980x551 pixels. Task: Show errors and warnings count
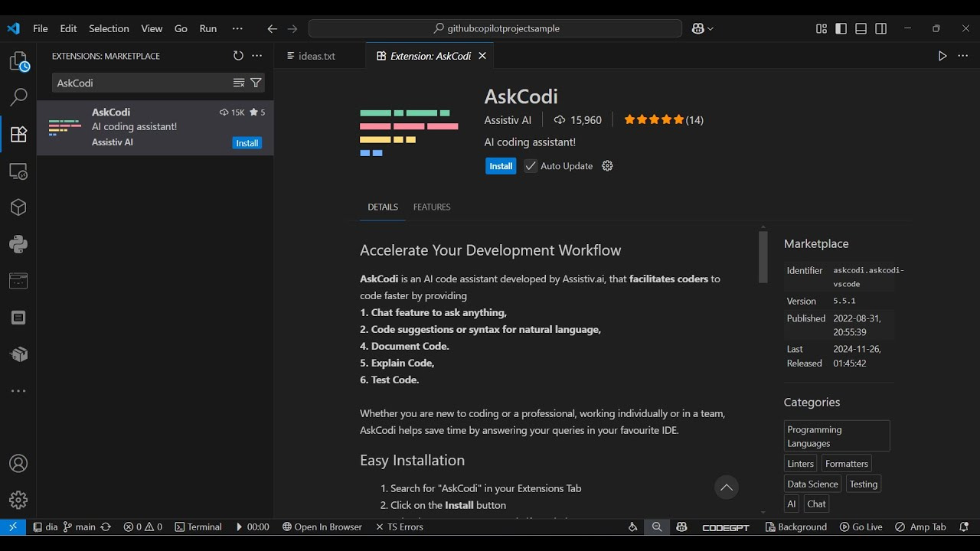point(143,527)
